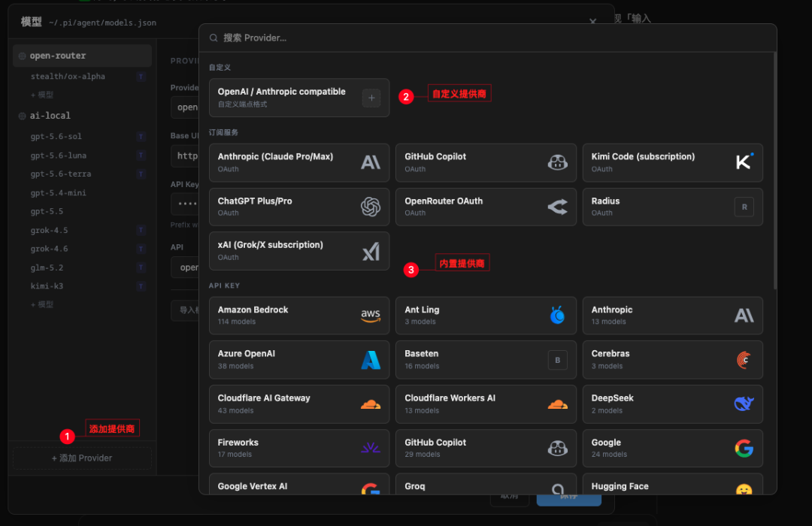Click + 模型 under ai-local list
The width and height of the screenshot is (812, 526).
coord(42,304)
